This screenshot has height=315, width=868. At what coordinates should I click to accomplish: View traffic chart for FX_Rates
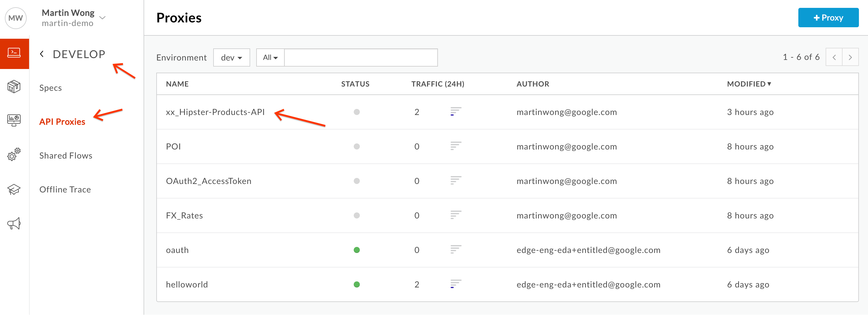pos(456,215)
